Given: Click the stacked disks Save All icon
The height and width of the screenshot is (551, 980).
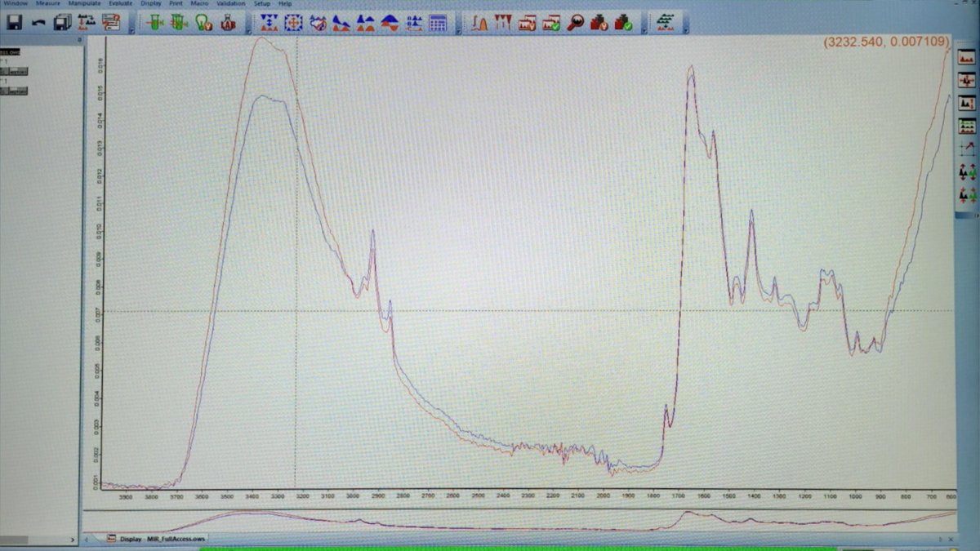Looking at the screenshot, I should pos(62,22).
